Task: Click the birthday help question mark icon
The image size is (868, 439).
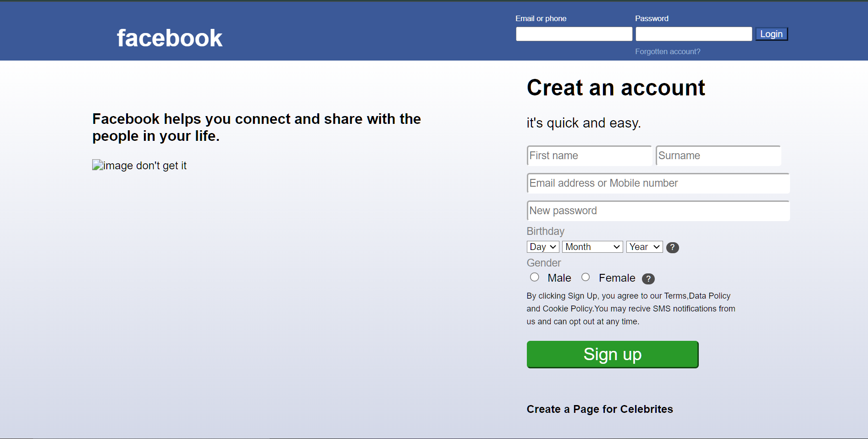Action: pyautogui.click(x=672, y=247)
